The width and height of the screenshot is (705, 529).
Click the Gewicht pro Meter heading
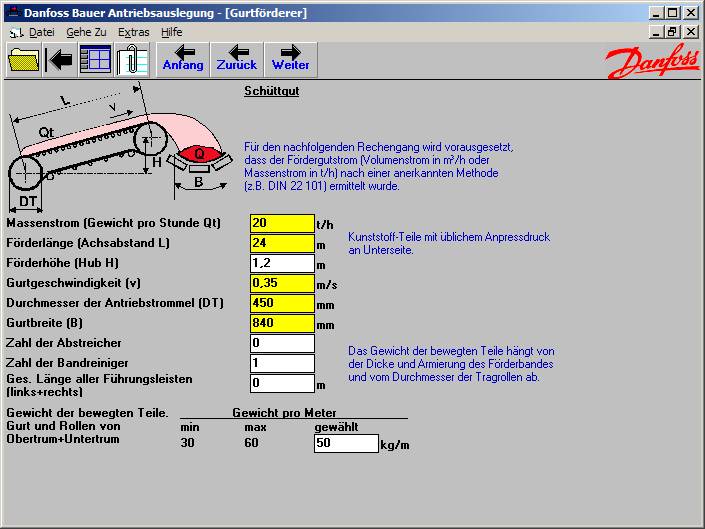(x=284, y=413)
